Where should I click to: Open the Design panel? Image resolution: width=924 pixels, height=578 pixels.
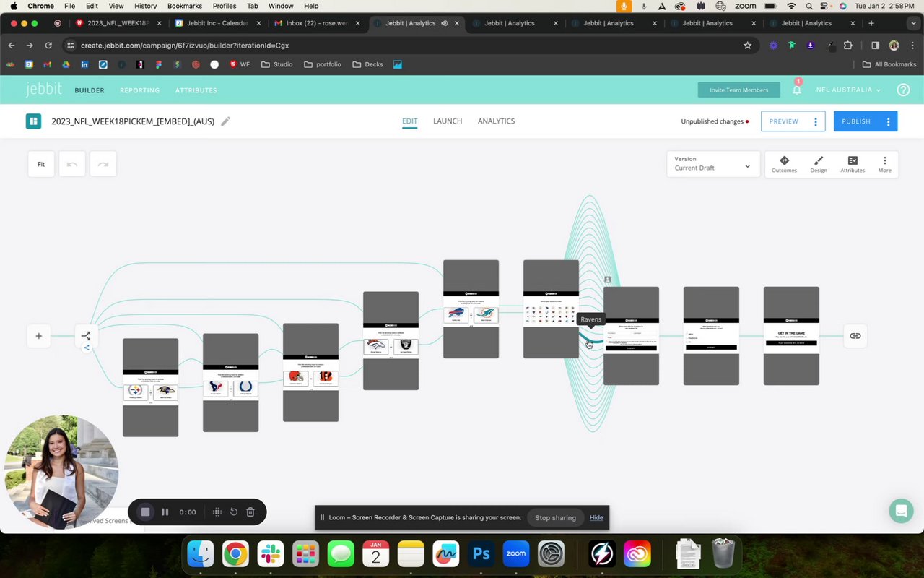point(819,164)
